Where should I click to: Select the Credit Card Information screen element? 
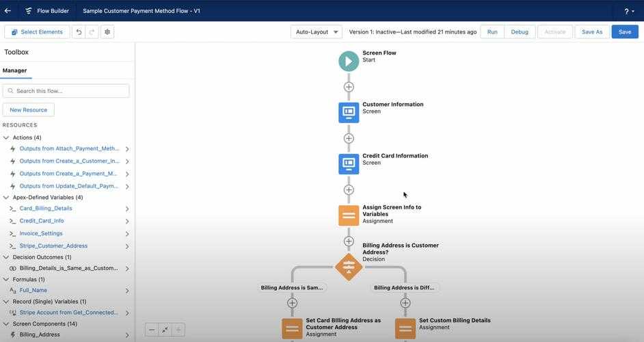pyautogui.click(x=349, y=164)
